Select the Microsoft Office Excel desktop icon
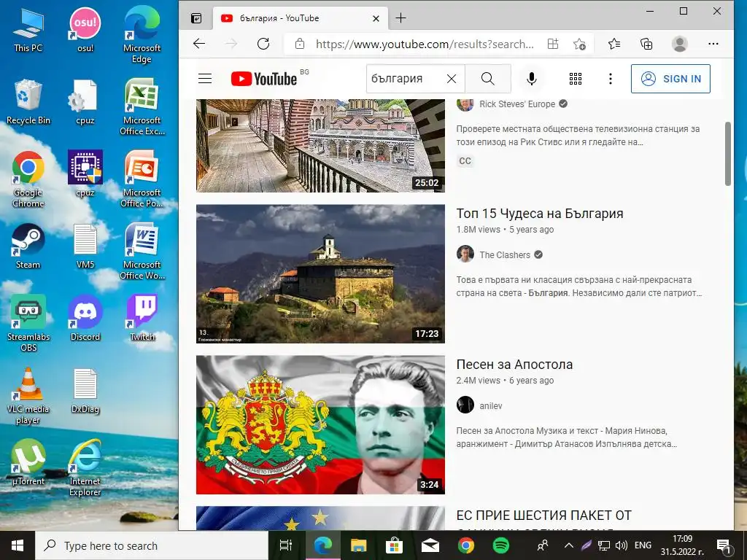 point(142,108)
